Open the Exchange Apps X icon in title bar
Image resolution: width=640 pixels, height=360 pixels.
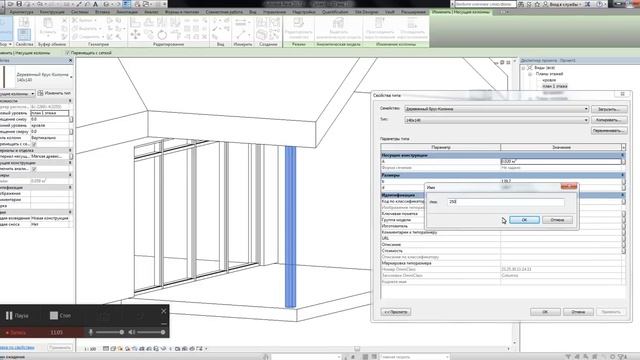pos(588,4)
